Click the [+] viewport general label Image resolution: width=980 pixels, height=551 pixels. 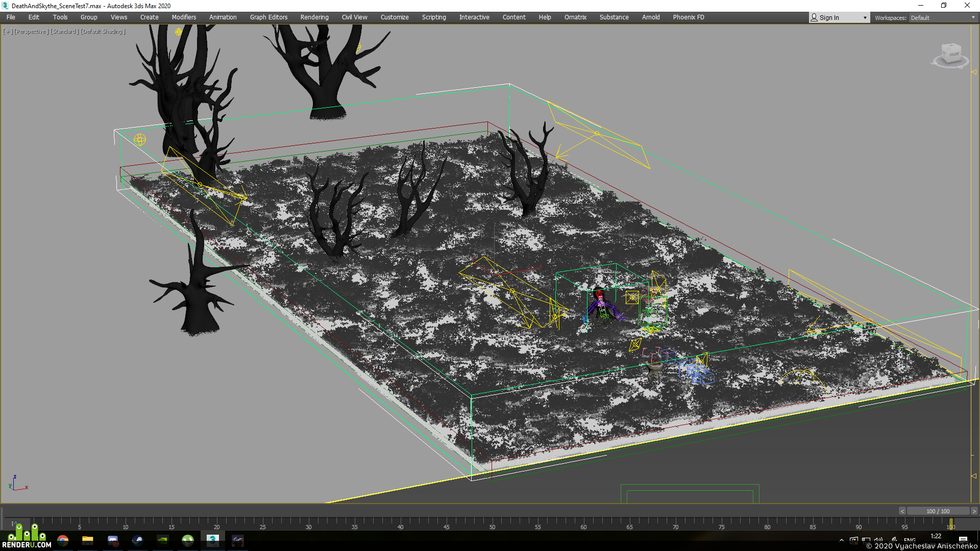click(x=8, y=32)
